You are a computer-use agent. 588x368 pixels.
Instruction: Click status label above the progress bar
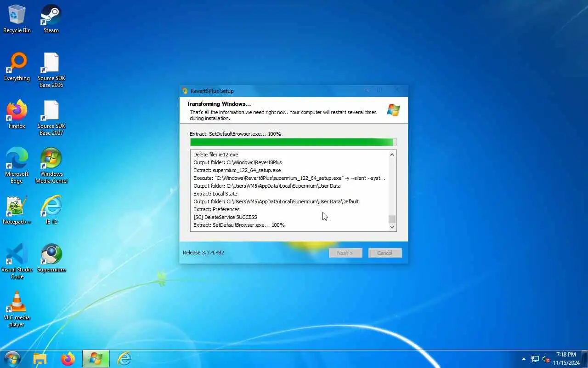(235, 134)
